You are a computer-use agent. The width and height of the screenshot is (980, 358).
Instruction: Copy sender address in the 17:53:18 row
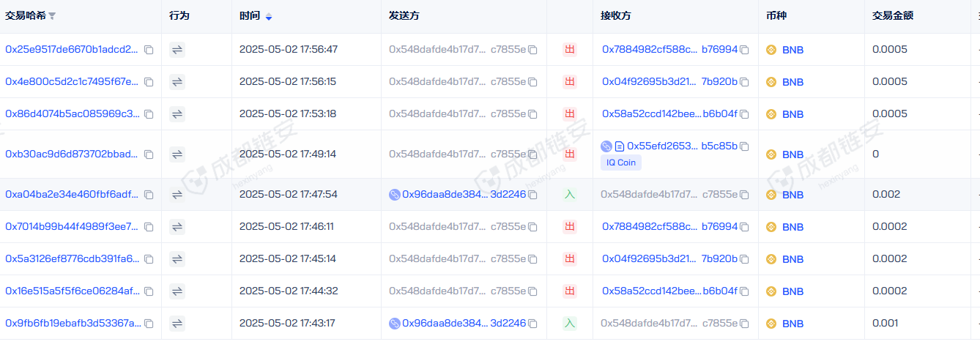[532, 114]
